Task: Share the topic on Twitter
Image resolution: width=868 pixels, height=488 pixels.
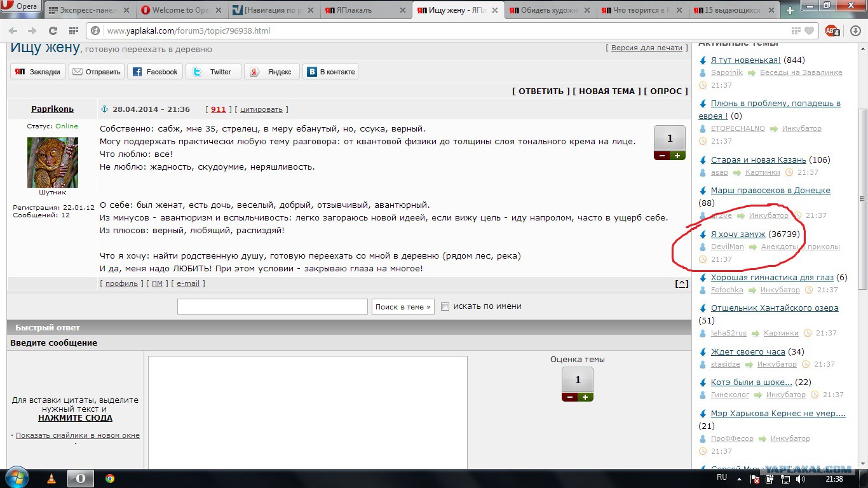Action: click(x=214, y=72)
